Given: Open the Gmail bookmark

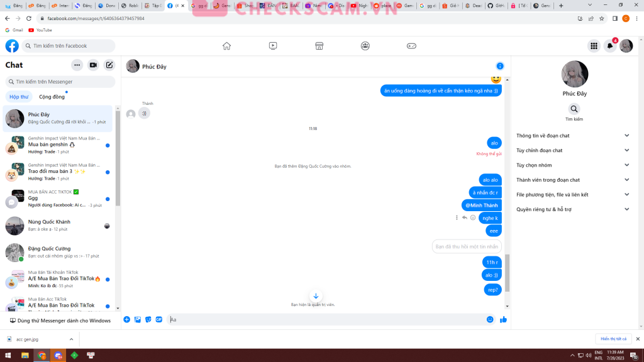Looking at the screenshot, I should (14, 30).
